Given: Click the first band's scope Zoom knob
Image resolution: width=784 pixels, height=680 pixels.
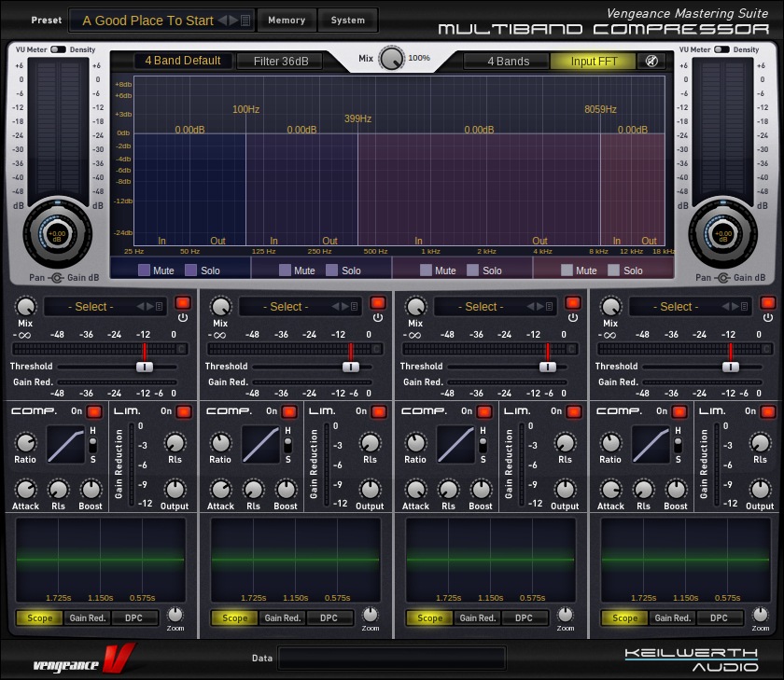Looking at the screenshot, I should [x=175, y=615].
